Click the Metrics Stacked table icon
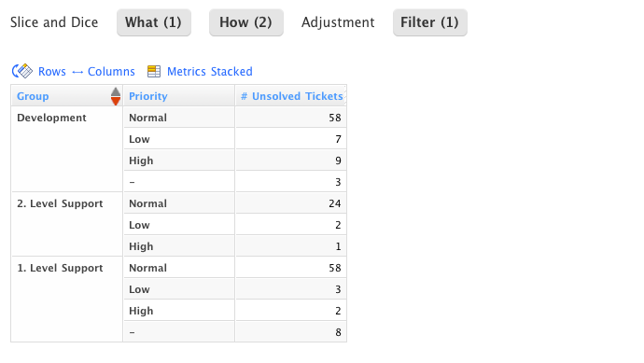 (x=154, y=72)
